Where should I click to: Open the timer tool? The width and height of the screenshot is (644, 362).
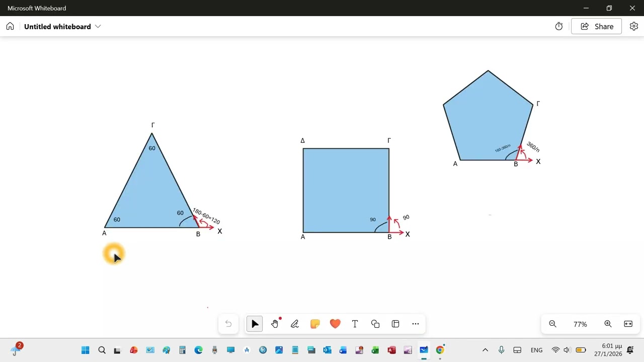(x=559, y=26)
